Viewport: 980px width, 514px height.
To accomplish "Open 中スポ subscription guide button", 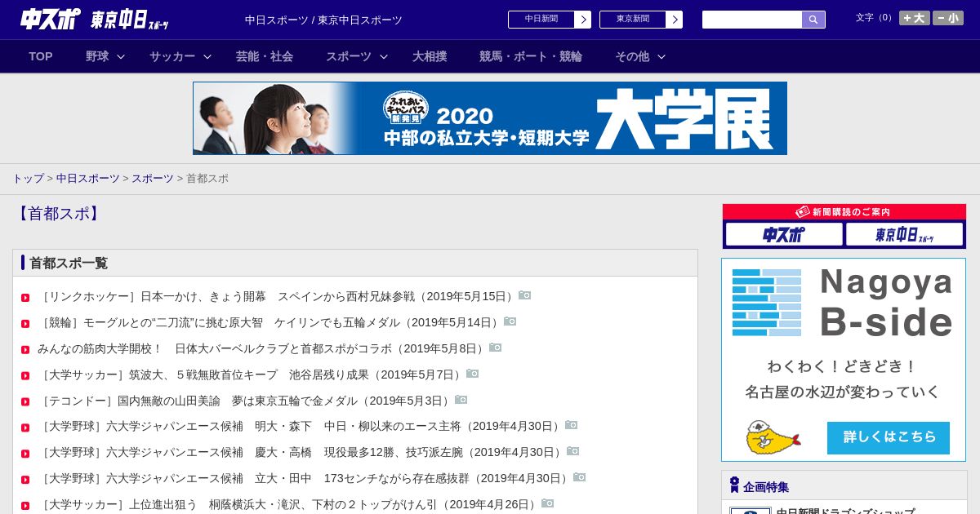I will (784, 235).
